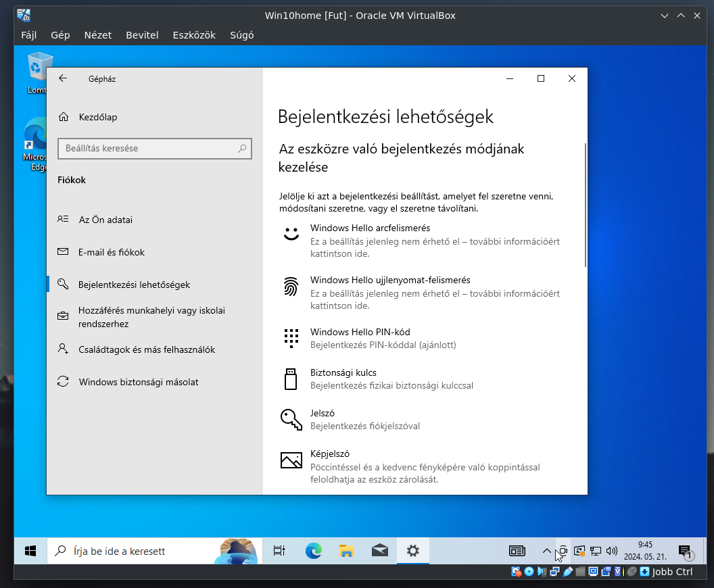Select Bejelentkezési lehetőségek in sidebar
714x588 pixels.
(x=155, y=285)
